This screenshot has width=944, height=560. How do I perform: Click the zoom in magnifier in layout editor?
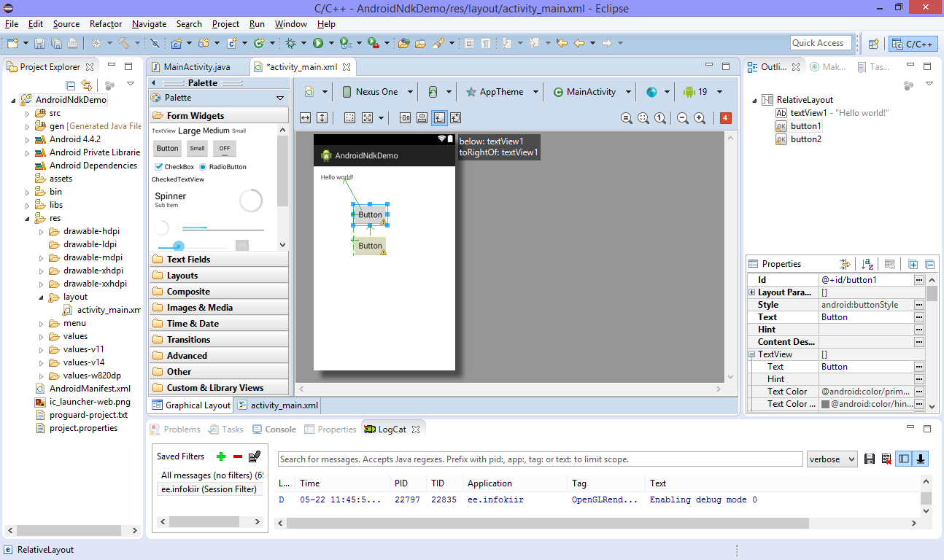pyautogui.click(x=699, y=118)
